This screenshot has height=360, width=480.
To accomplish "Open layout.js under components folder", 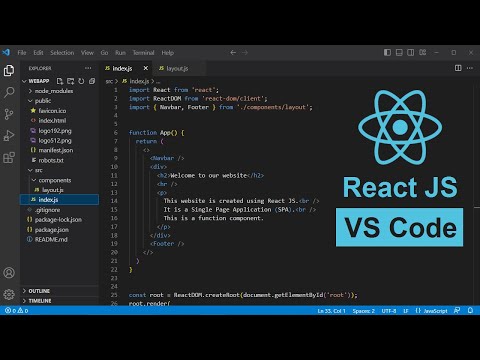I will pos(52,190).
